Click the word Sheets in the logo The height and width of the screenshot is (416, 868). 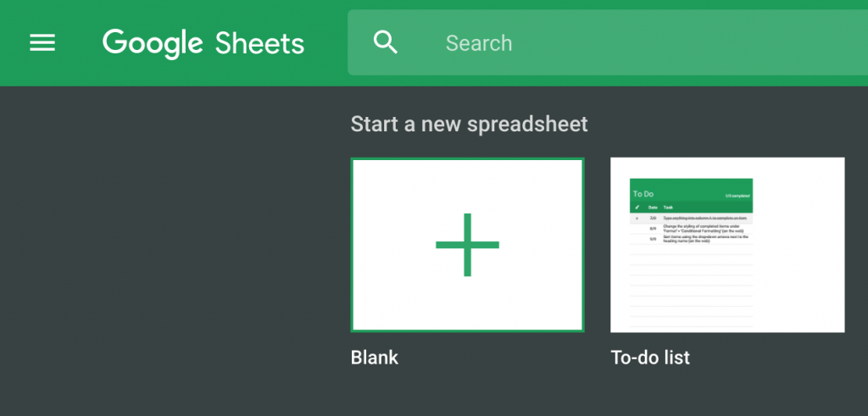point(259,43)
